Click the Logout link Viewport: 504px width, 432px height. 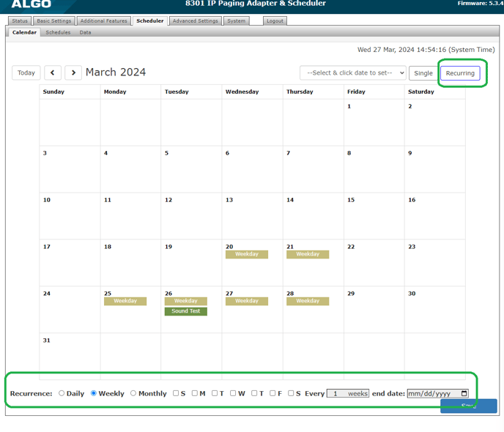click(275, 21)
